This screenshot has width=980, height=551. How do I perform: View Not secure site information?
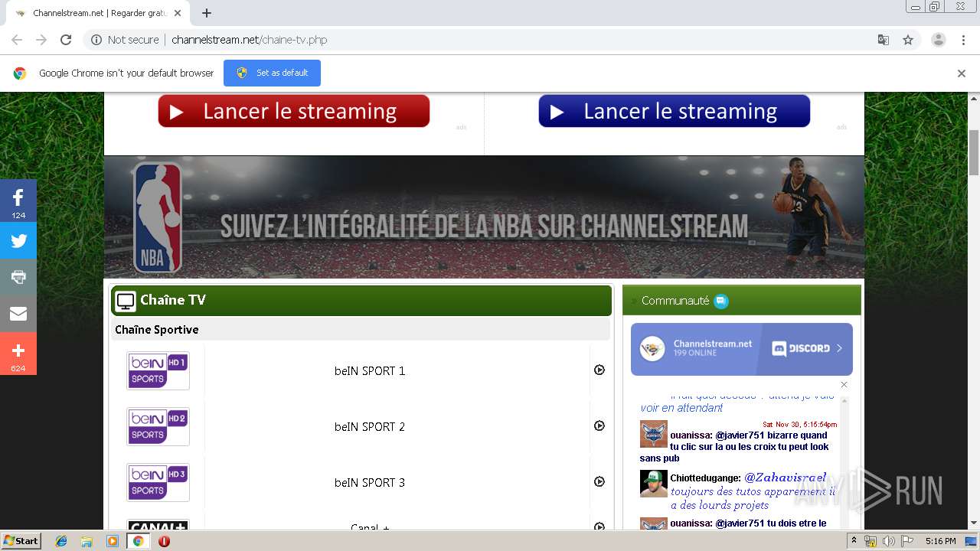[x=125, y=40]
